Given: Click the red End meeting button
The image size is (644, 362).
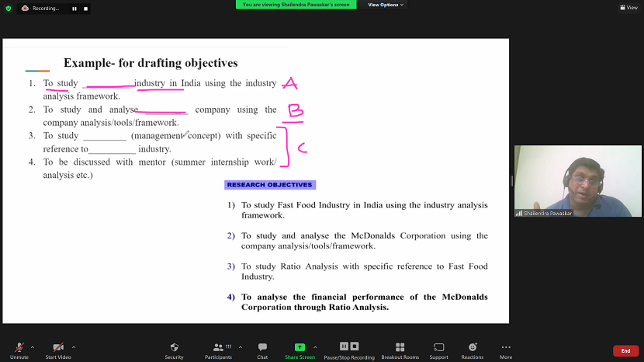Looking at the screenshot, I should pyautogui.click(x=625, y=351).
